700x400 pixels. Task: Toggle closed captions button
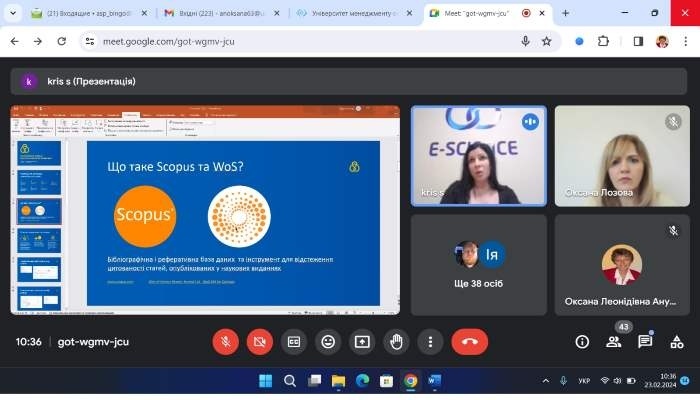click(293, 341)
